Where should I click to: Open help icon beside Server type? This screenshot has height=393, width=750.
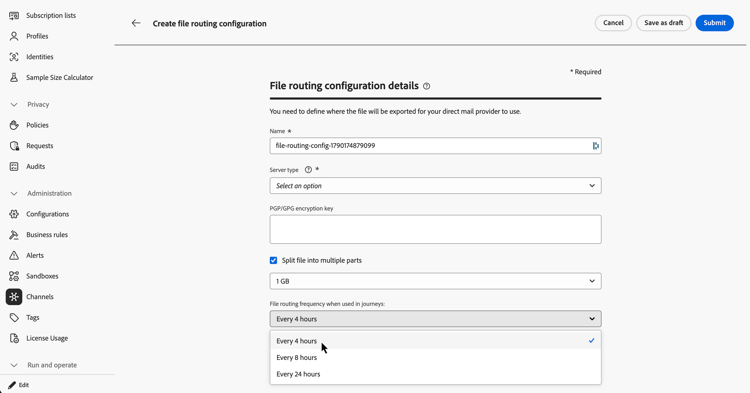308,170
